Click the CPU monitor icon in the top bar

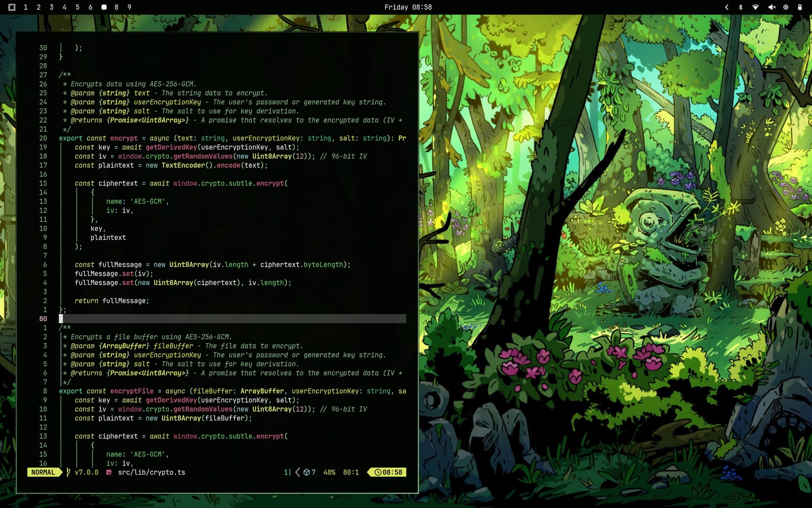(785, 7)
